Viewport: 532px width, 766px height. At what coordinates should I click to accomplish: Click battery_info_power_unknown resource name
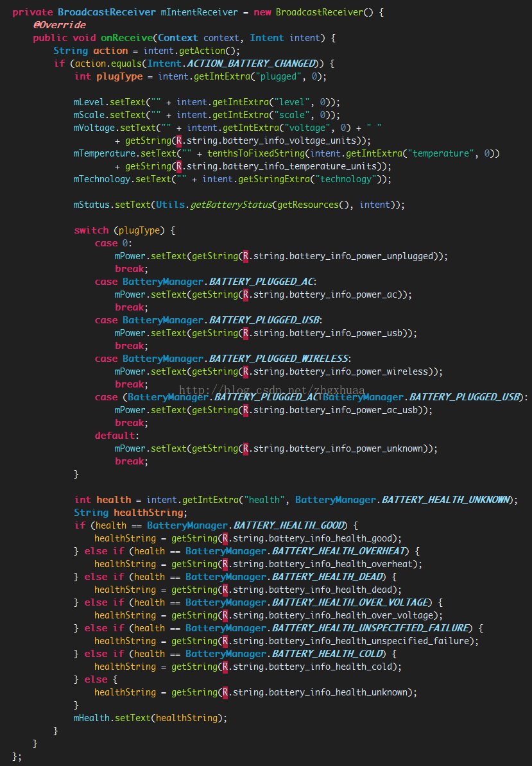tap(356, 448)
